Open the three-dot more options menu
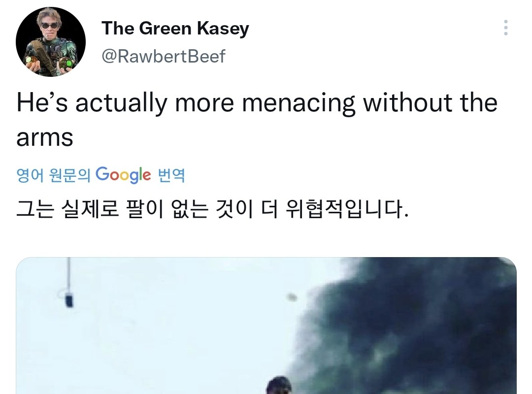This screenshot has width=532, height=394. point(505,28)
